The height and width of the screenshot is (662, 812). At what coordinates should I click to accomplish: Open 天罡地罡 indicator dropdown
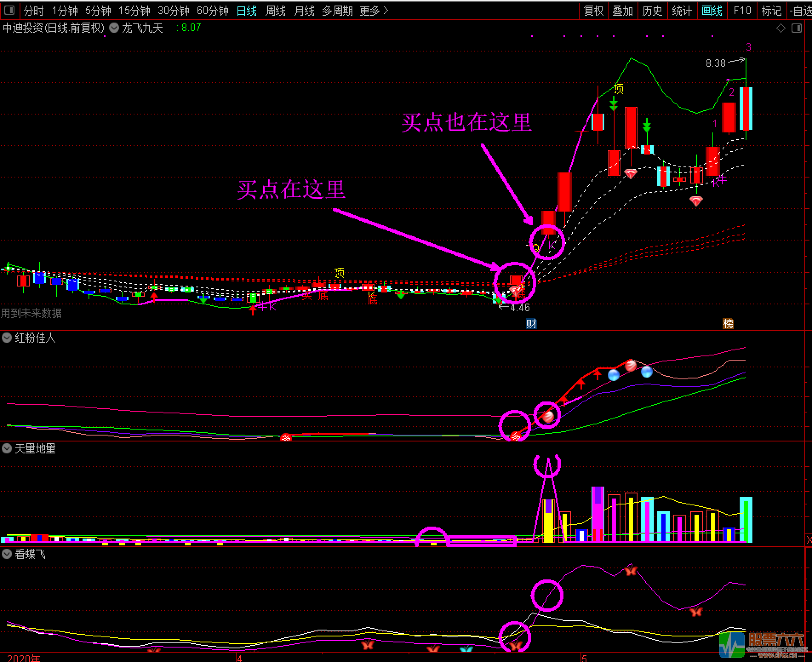click(7, 448)
